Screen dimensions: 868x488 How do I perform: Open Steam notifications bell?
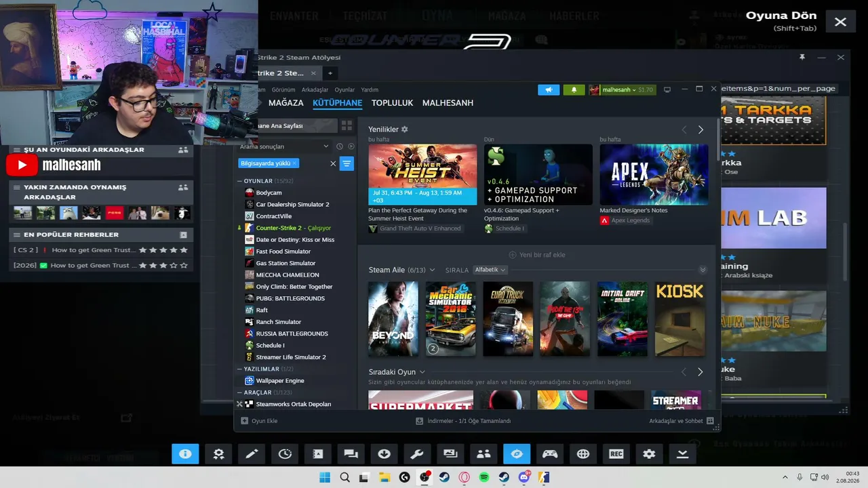pos(574,89)
